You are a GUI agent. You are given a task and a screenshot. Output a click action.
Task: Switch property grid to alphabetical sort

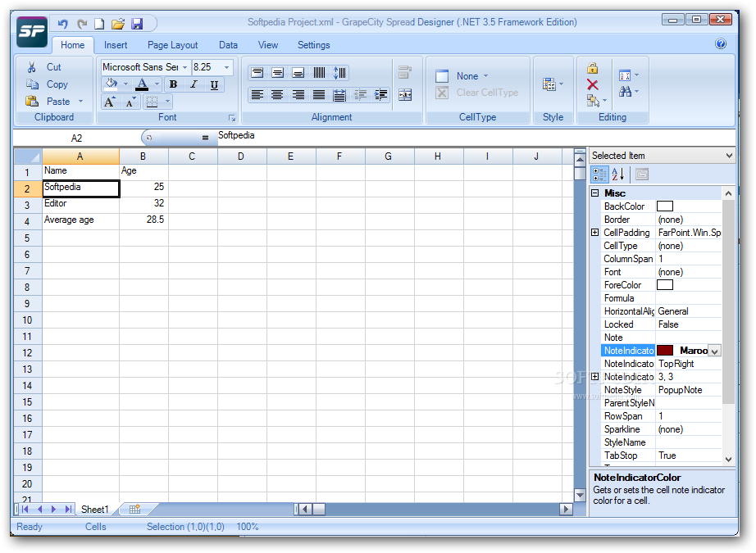tap(618, 174)
